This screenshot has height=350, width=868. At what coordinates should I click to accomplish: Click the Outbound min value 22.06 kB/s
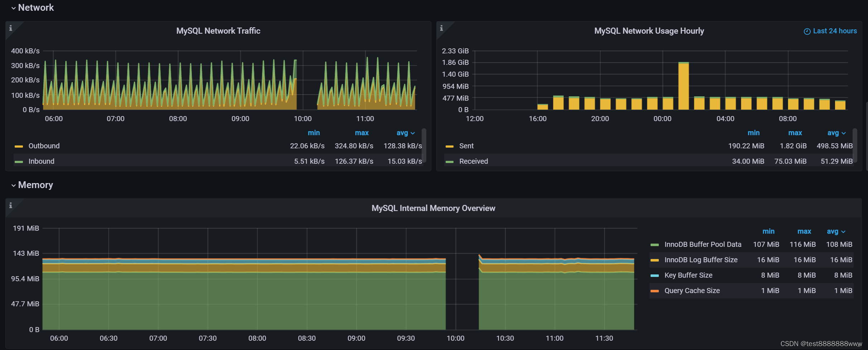coord(307,146)
